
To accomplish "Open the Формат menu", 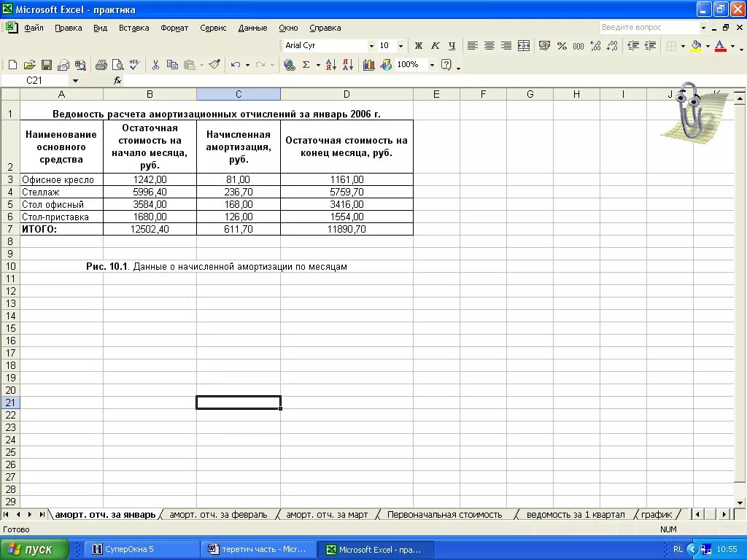I will (174, 28).
